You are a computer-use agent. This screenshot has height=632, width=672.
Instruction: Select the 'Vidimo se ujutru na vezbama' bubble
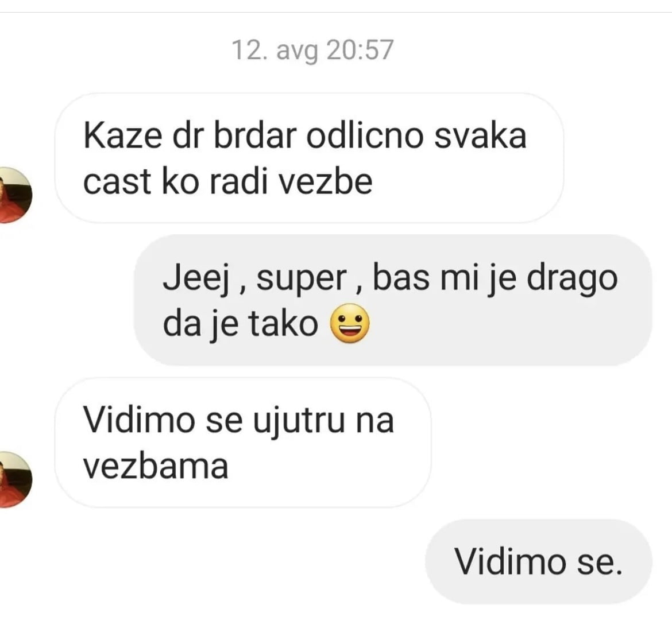(243, 443)
